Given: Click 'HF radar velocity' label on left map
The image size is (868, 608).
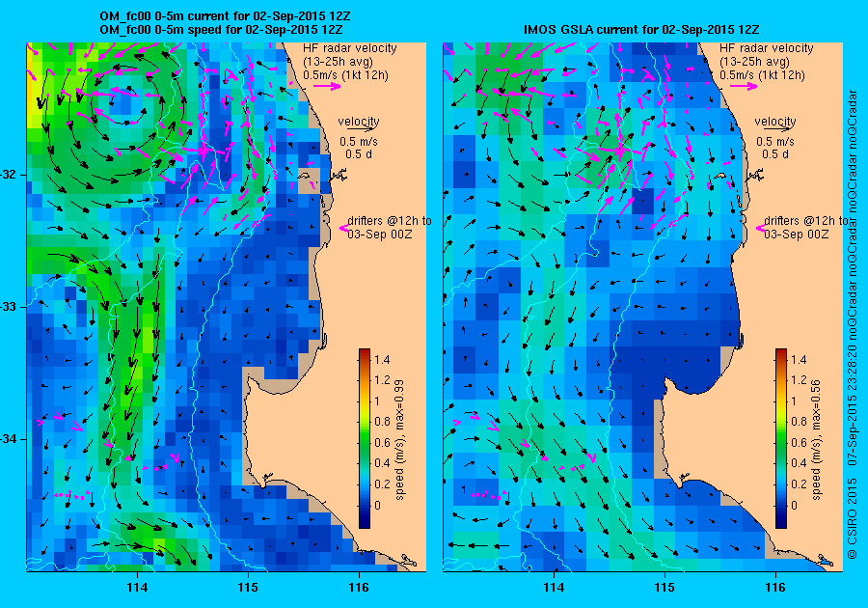Looking at the screenshot, I should [350, 48].
